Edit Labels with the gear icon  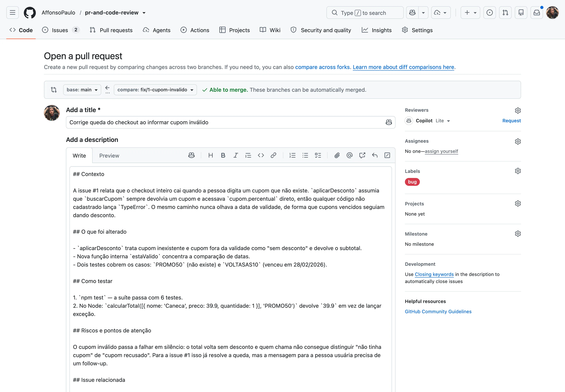[518, 171]
